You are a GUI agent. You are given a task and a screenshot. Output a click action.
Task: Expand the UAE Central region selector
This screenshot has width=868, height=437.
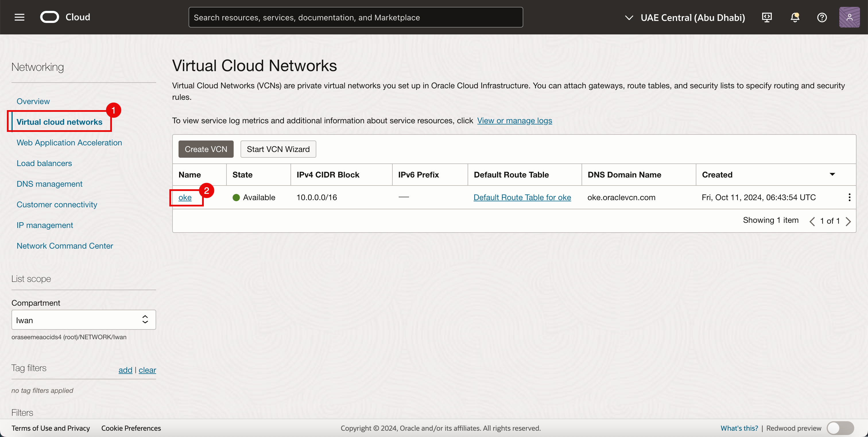pos(685,17)
